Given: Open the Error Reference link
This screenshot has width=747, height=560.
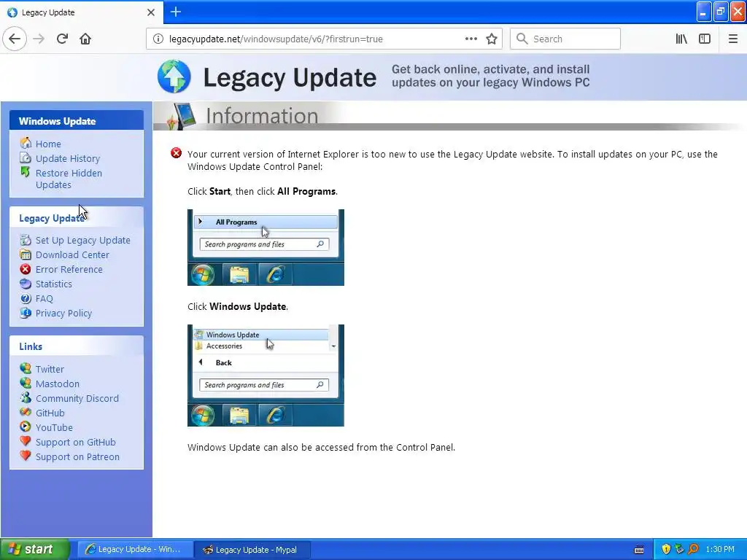Looking at the screenshot, I should pos(69,270).
